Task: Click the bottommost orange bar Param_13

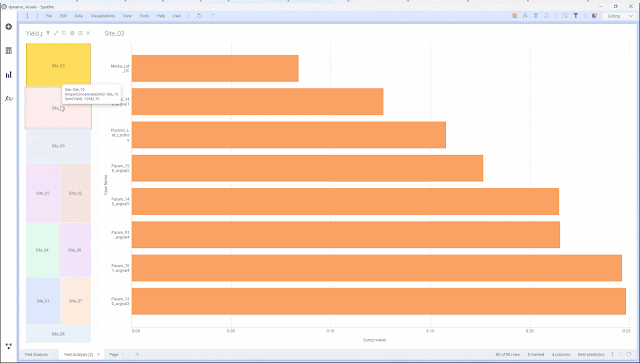Action: point(379,301)
